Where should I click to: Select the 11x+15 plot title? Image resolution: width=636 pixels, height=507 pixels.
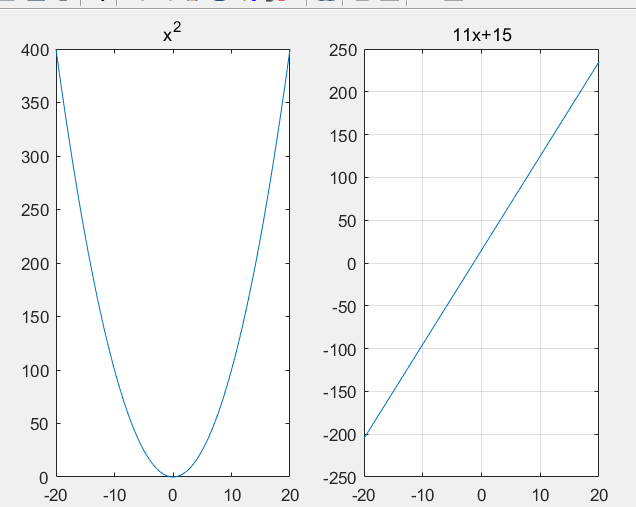point(482,35)
